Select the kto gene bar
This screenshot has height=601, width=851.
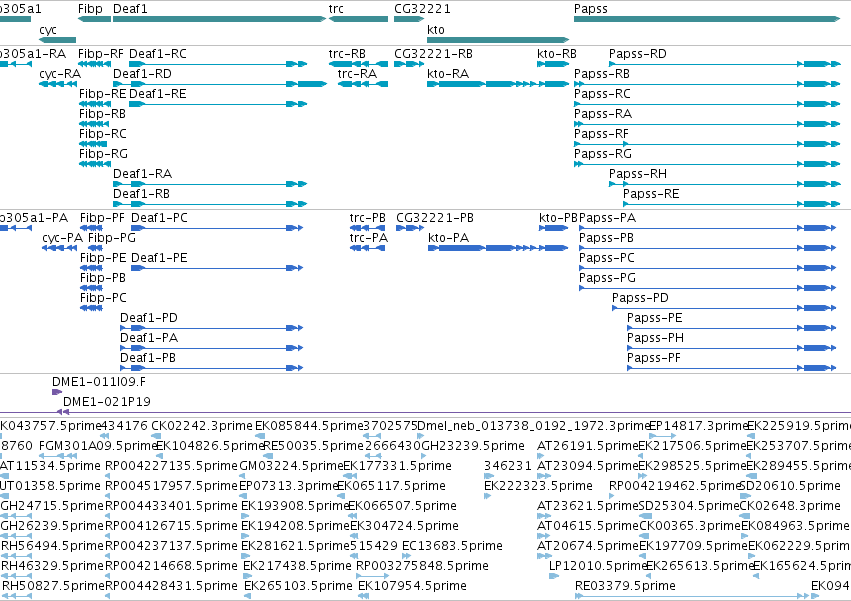click(x=498, y=40)
